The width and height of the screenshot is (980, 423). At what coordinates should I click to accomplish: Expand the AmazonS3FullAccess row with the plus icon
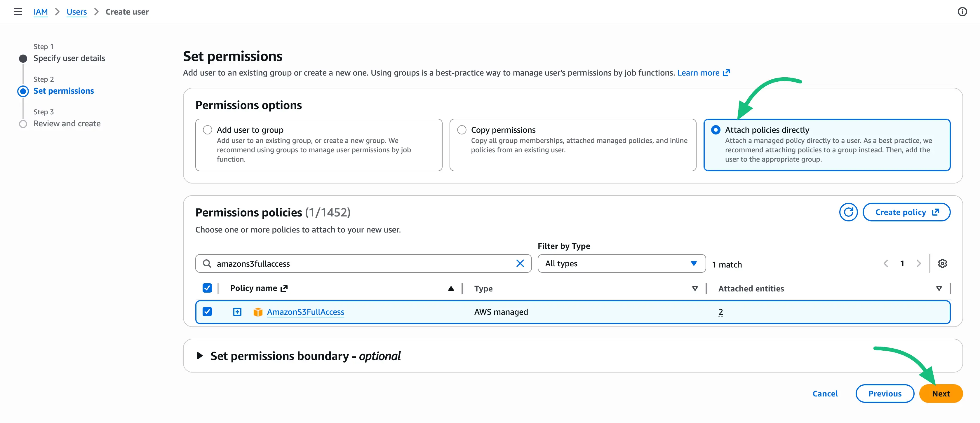coord(237,312)
